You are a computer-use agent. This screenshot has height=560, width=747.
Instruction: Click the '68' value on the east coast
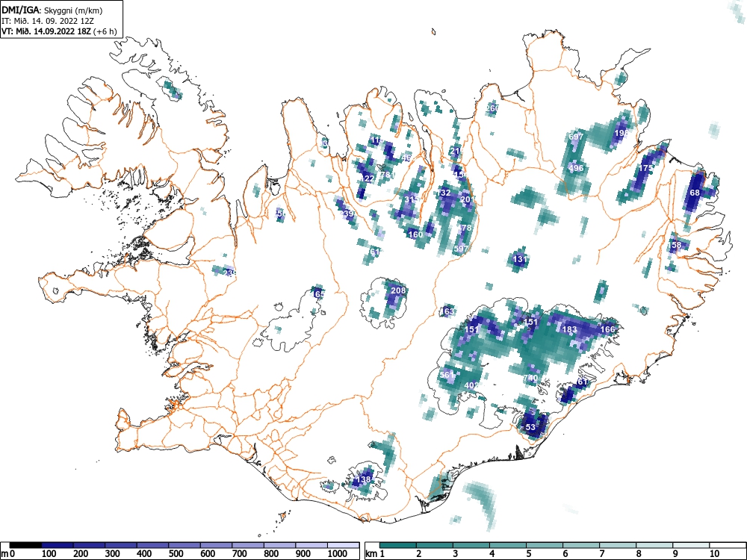(x=695, y=193)
